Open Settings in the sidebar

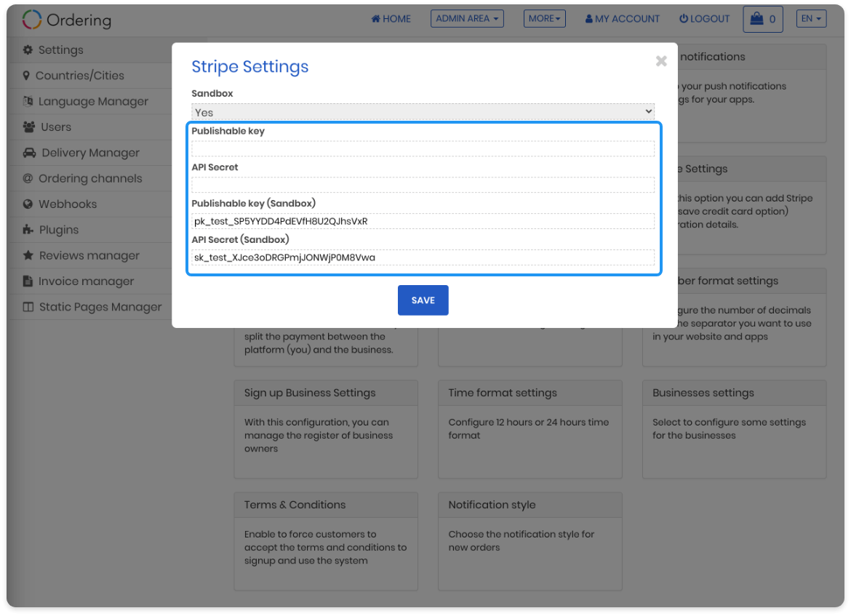[91, 50]
